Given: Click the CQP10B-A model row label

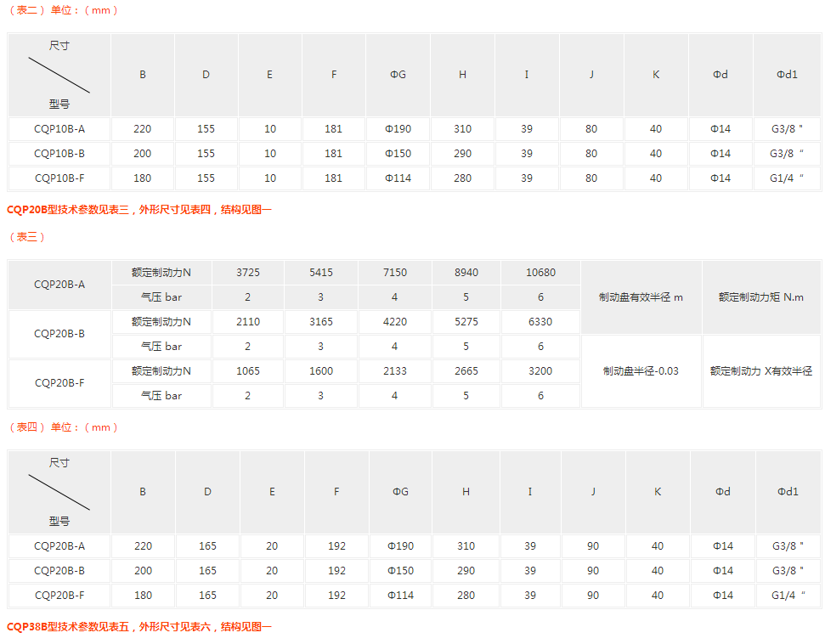Looking at the screenshot, I should tap(59, 129).
